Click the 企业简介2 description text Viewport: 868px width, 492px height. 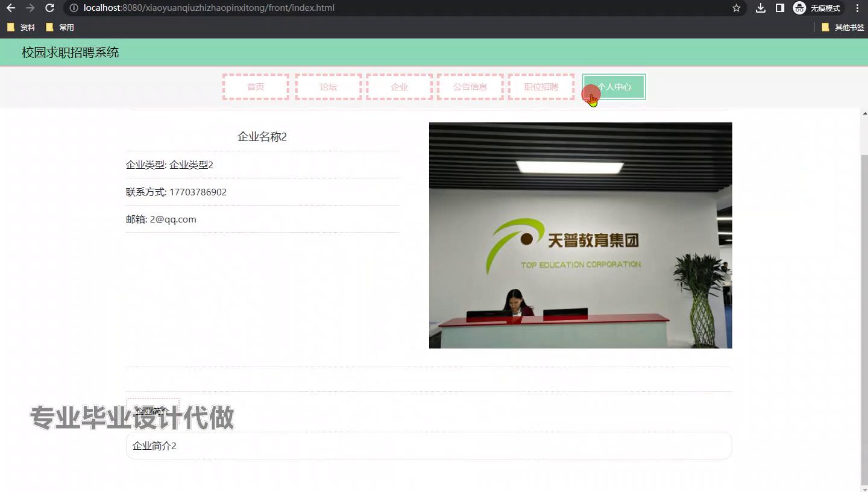point(154,446)
